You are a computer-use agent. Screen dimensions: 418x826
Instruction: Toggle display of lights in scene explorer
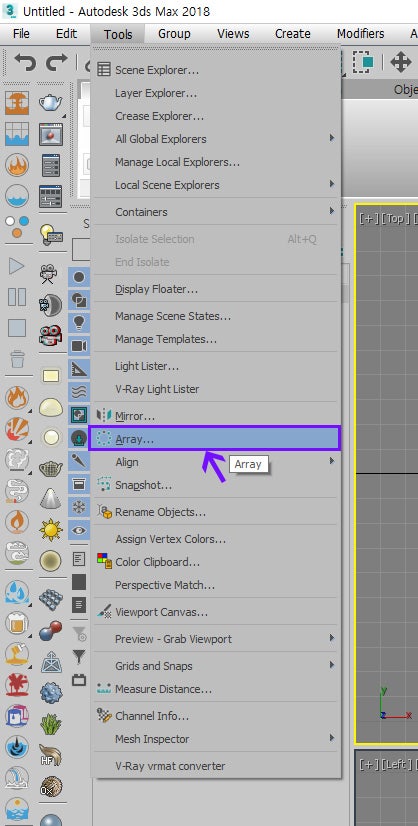(x=79, y=323)
